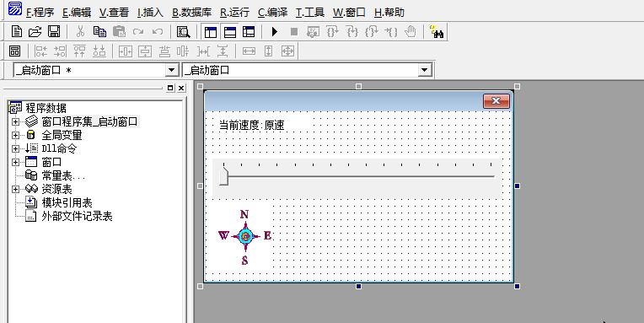This screenshot has width=644, height=323.
Task: Open the right _启动窗口 component dropdown
Action: click(x=425, y=70)
